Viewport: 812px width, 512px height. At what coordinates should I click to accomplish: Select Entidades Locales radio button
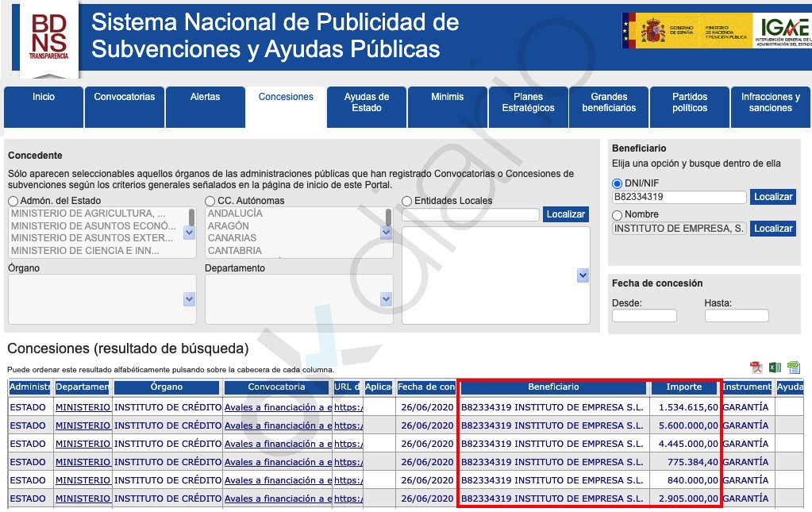click(407, 201)
